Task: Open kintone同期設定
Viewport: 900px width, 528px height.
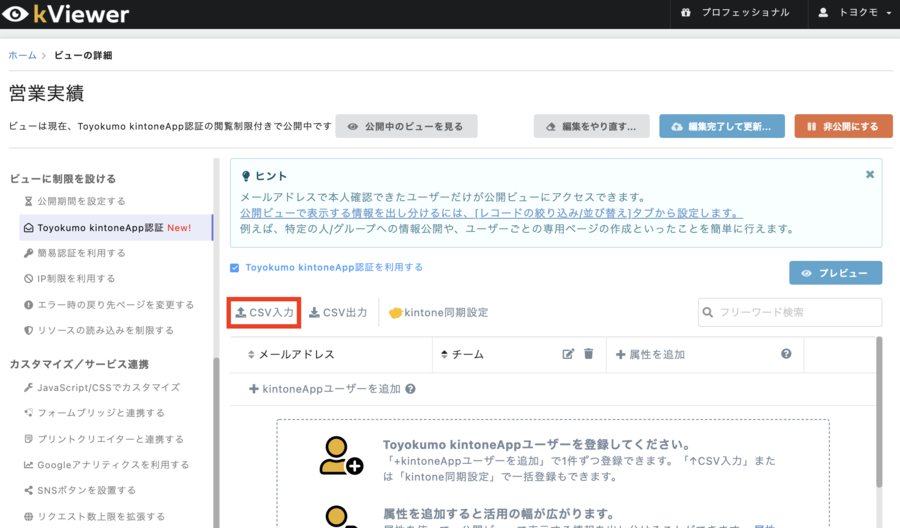Action: click(x=439, y=312)
